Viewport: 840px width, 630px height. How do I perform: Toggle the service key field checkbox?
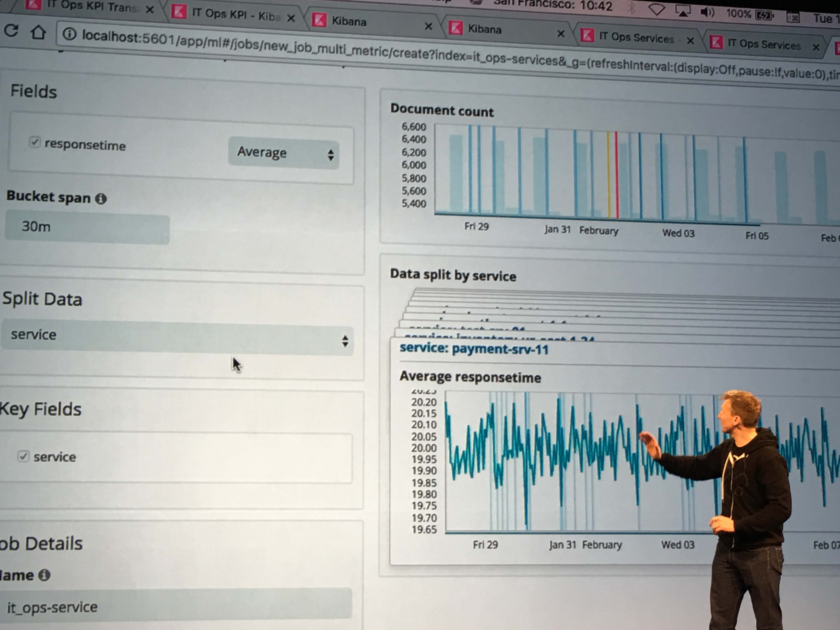click(23, 456)
